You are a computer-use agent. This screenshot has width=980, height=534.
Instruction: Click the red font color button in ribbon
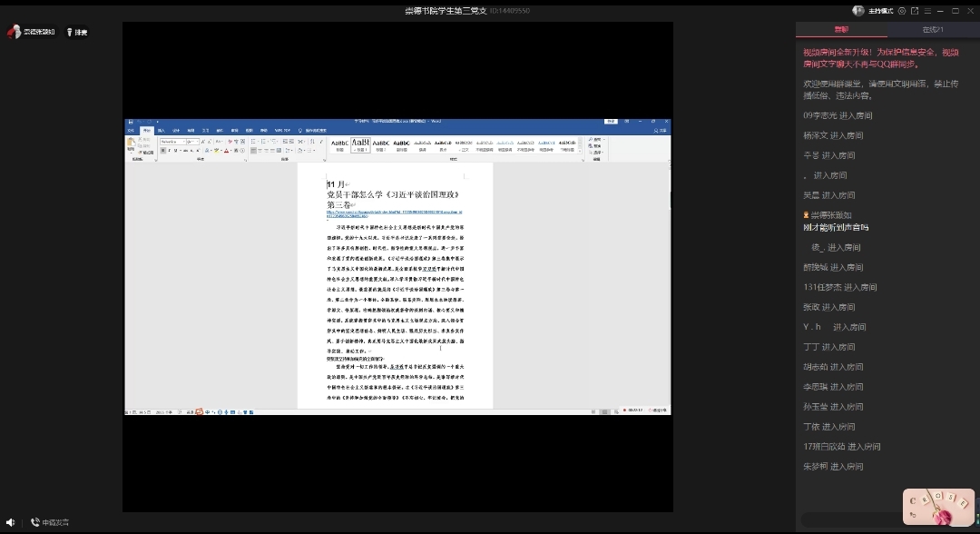pyautogui.click(x=226, y=151)
